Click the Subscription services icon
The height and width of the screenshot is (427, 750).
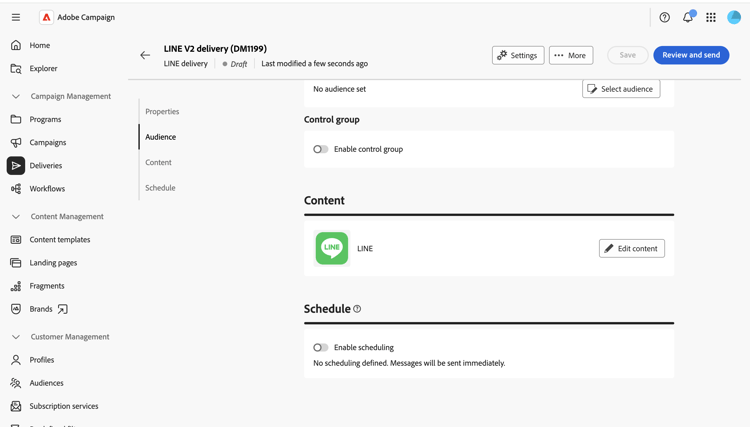coord(16,406)
